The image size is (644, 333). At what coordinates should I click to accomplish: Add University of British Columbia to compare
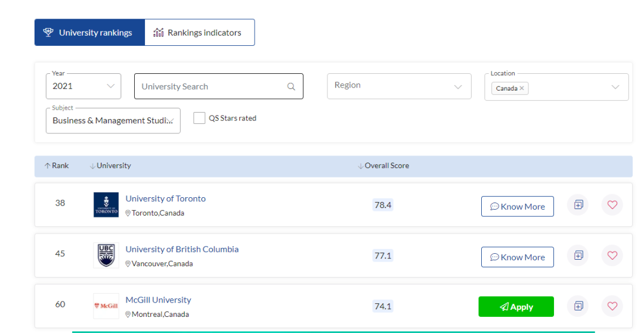point(577,256)
